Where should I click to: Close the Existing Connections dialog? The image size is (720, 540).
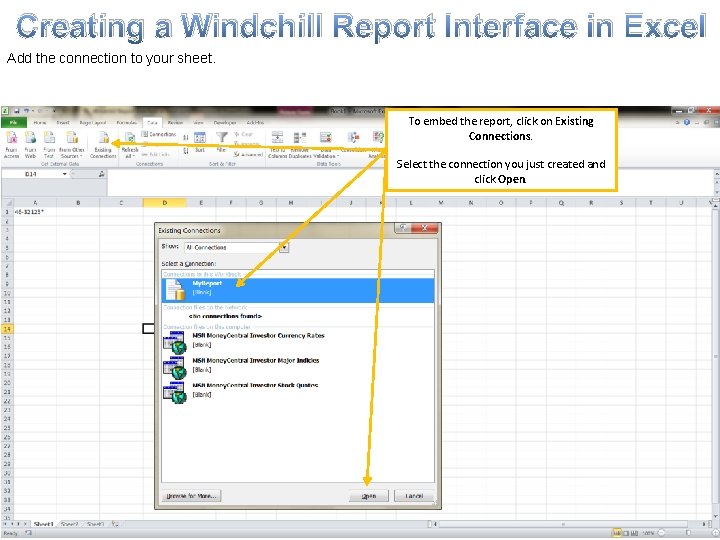click(425, 228)
